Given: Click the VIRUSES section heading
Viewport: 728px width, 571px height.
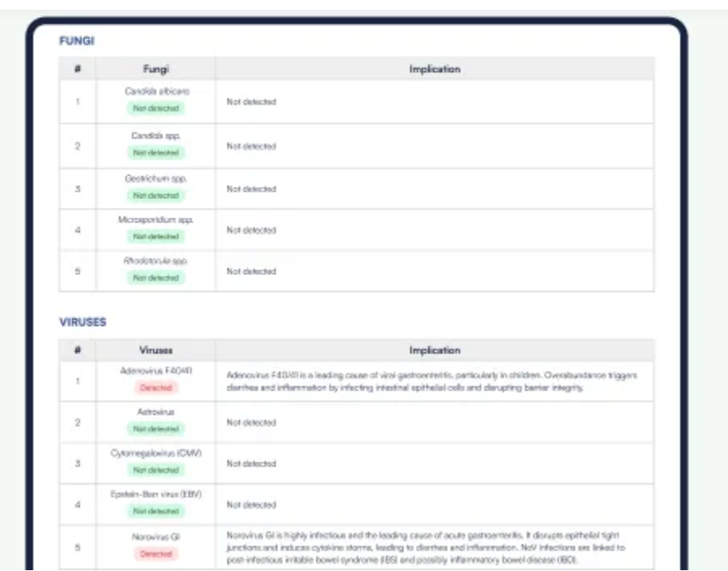Looking at the screenshot, I should [83, 322].
